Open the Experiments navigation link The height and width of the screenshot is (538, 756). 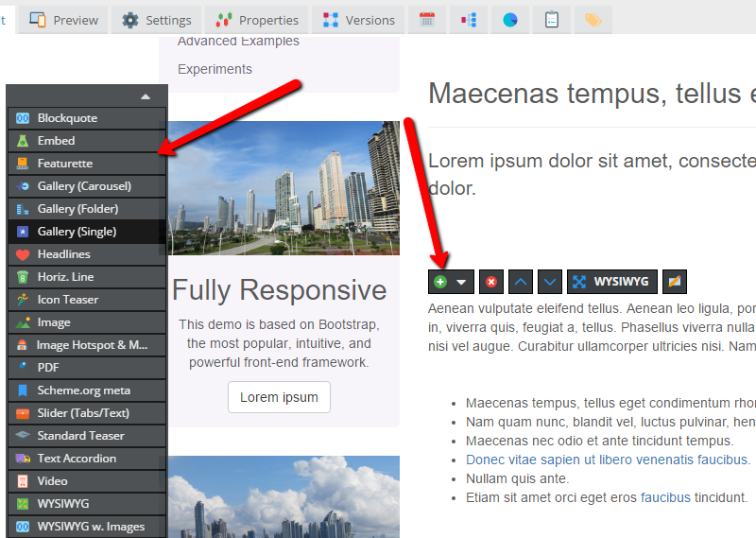(215, 69)
